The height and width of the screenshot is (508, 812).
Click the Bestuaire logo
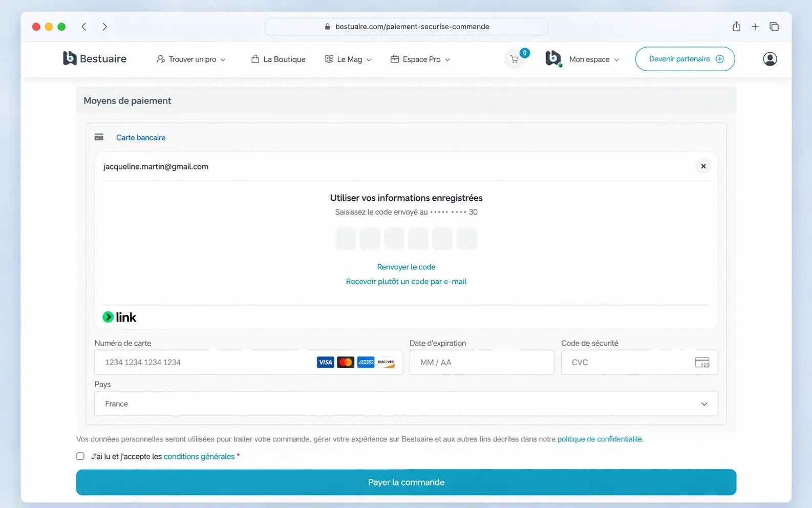point(95,58)
